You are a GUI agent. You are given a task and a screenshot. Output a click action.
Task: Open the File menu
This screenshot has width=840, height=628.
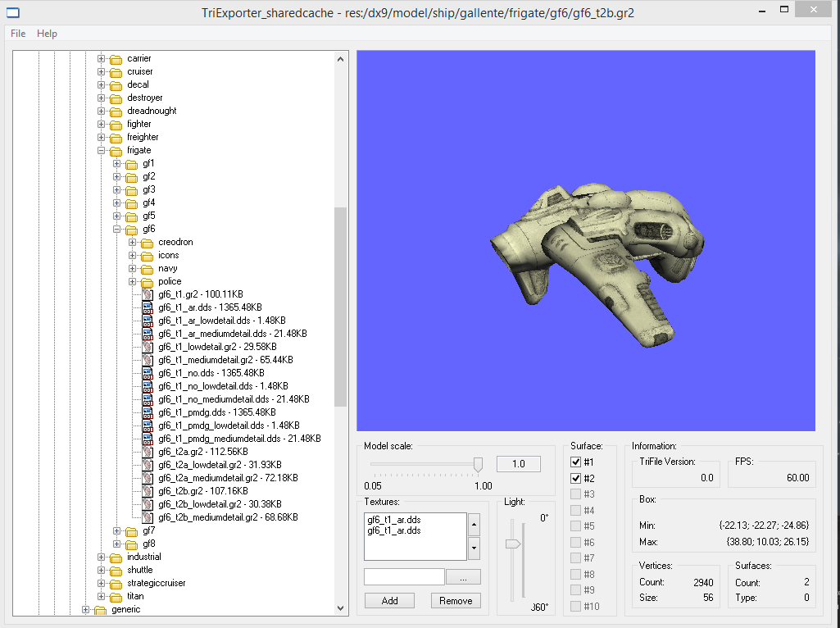point(18,34)
